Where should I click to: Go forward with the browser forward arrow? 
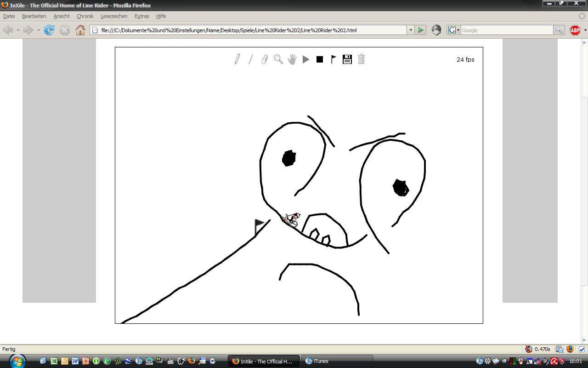[28, 30]
